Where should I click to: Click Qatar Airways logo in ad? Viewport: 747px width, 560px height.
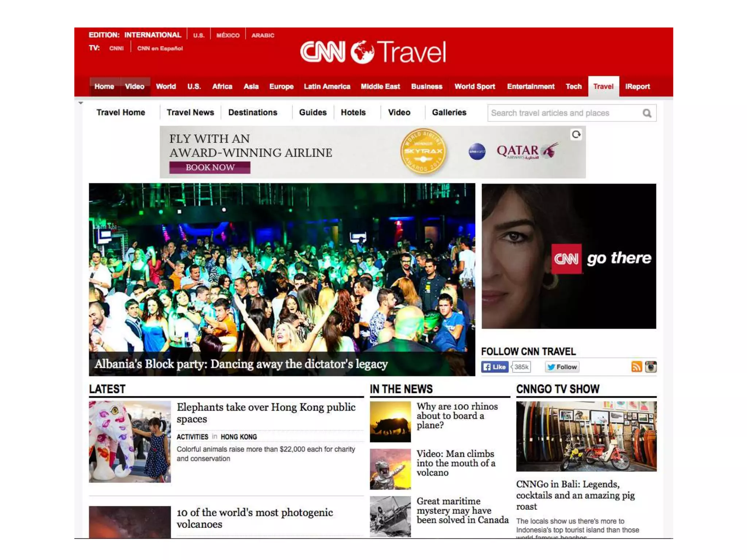coord(527,151)
